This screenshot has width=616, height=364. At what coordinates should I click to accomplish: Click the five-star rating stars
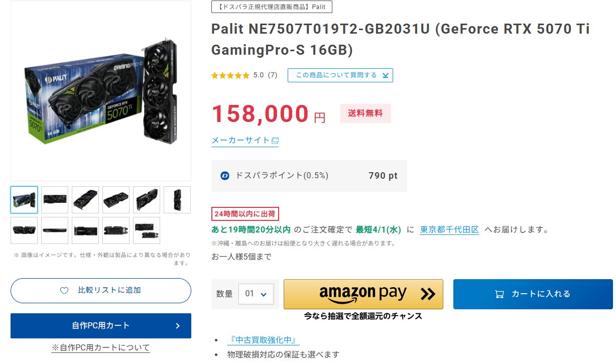tap(230, 75)
